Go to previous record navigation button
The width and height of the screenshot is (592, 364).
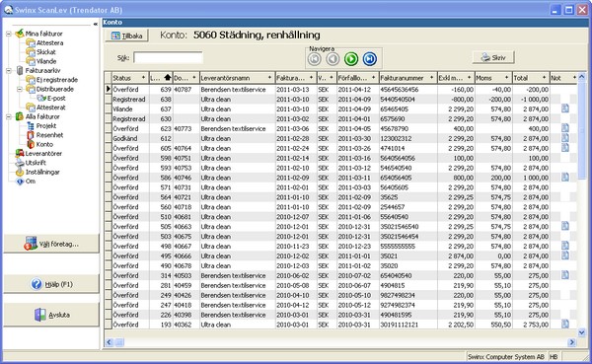(333, 59)
